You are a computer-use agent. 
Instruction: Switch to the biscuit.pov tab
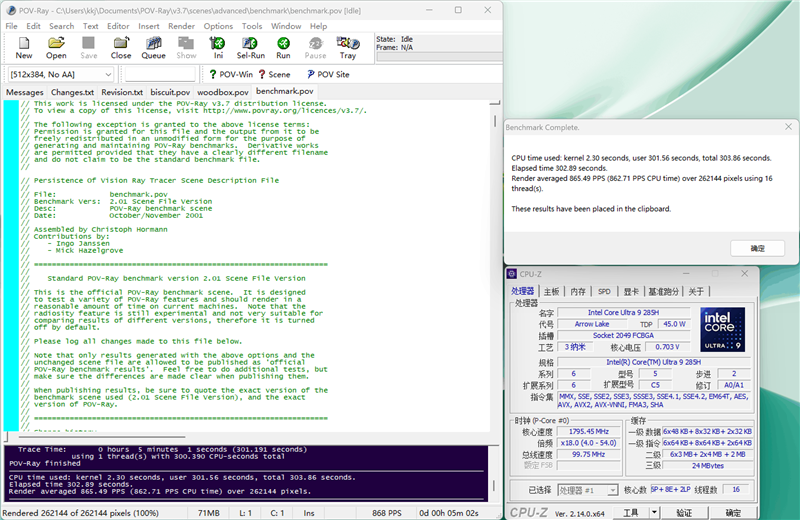point(170,92)
